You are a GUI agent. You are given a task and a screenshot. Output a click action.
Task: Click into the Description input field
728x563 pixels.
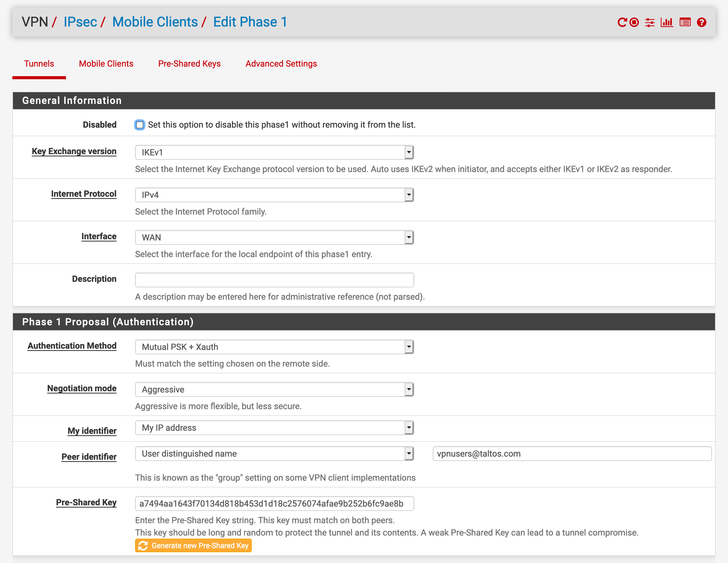tap(274, 280)
